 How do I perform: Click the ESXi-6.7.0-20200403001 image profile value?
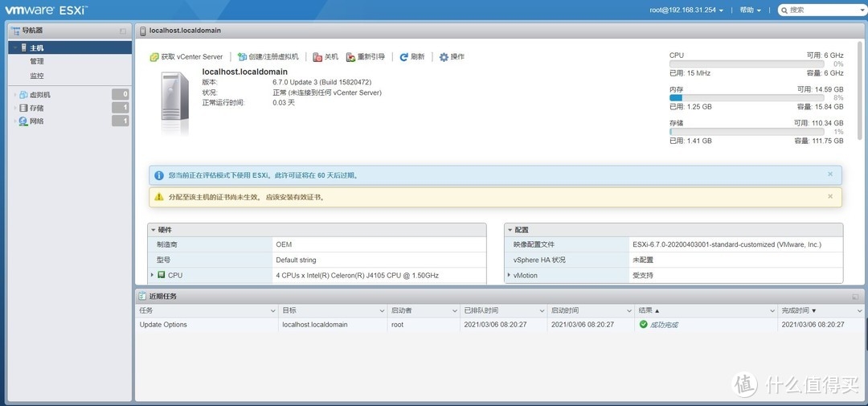[727, 244]
